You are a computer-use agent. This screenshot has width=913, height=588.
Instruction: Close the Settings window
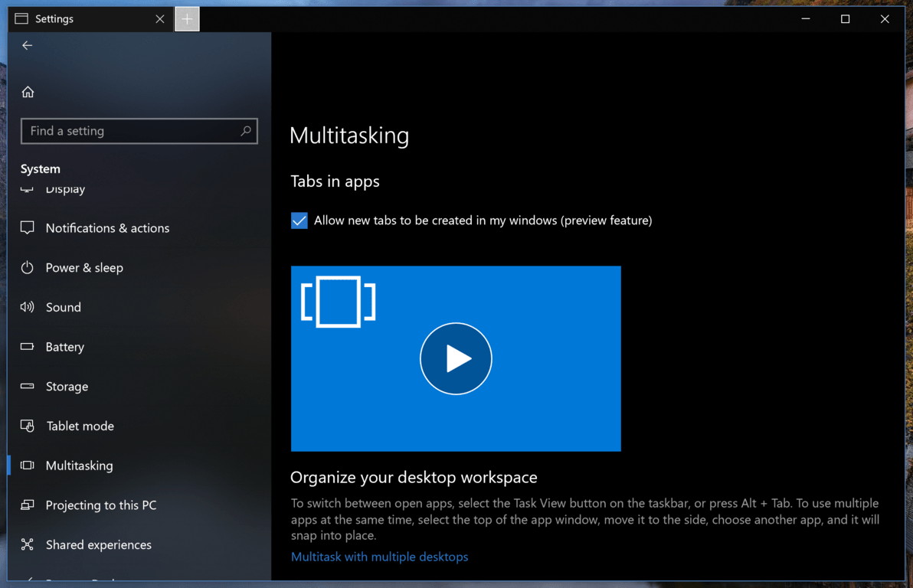[885, 19]
